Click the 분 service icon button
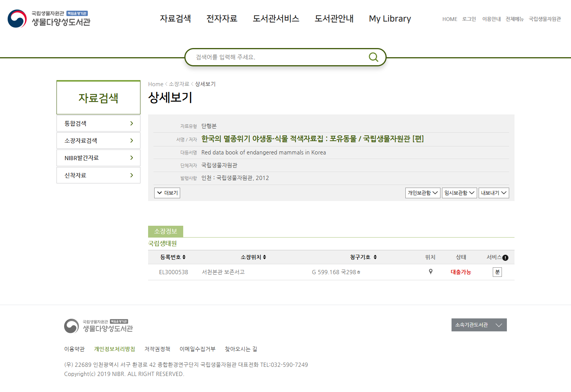The image size is (571, 392). [497, 272]
